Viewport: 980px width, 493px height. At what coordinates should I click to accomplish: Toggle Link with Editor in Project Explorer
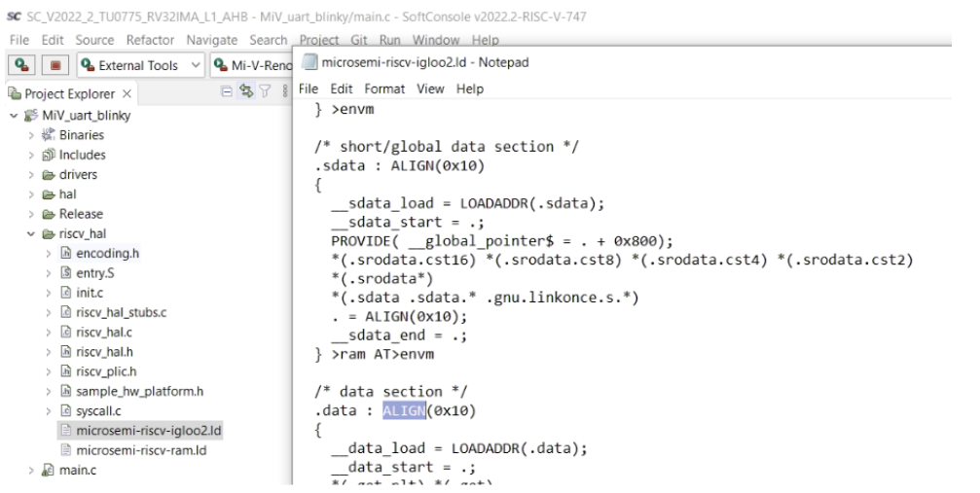[246, 91]
